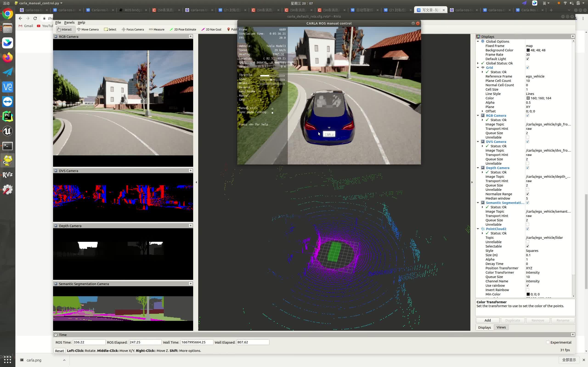The height and width of the screenshot is (367, 588).
Task: Open the Panels menu
Action: tap(69, 22)
